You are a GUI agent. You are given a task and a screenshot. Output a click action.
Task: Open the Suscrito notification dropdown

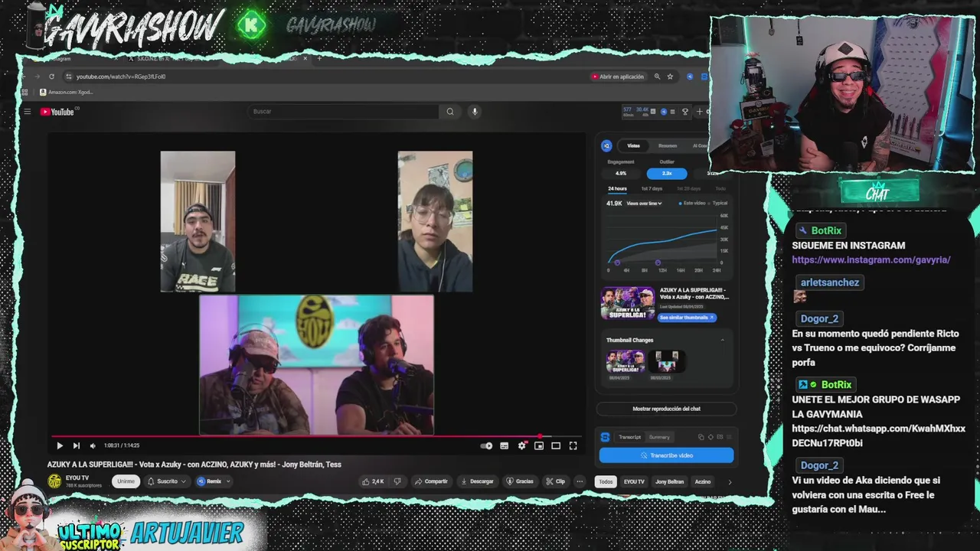pos(167,481)
